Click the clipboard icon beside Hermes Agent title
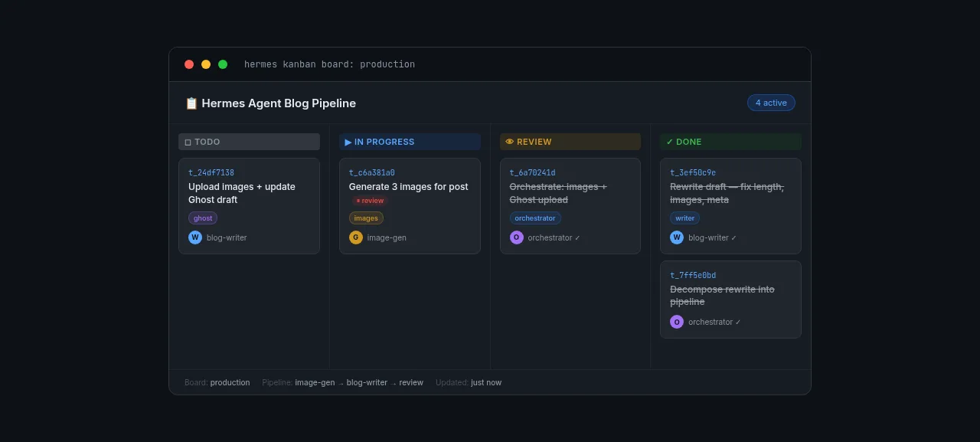980x442 pixels. pos(191,103)
